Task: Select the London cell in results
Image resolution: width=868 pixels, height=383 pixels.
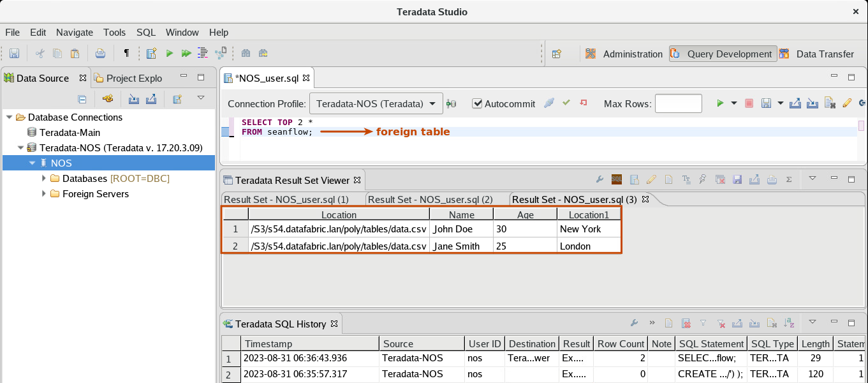Action: pyautogui.click(x=588, y=246)
